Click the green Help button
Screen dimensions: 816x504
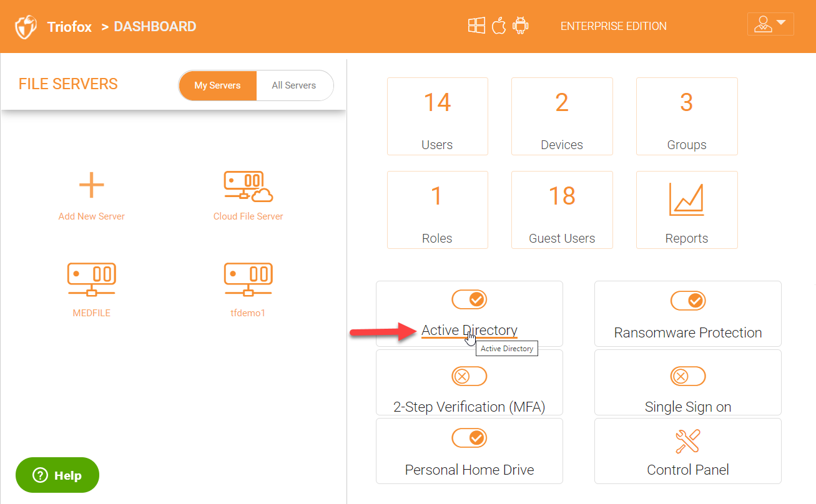(57, 475)
